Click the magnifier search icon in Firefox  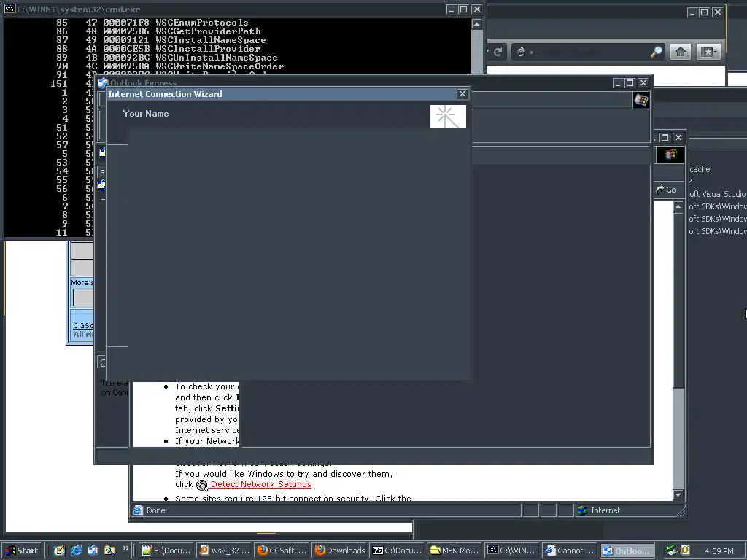point(656,52)
